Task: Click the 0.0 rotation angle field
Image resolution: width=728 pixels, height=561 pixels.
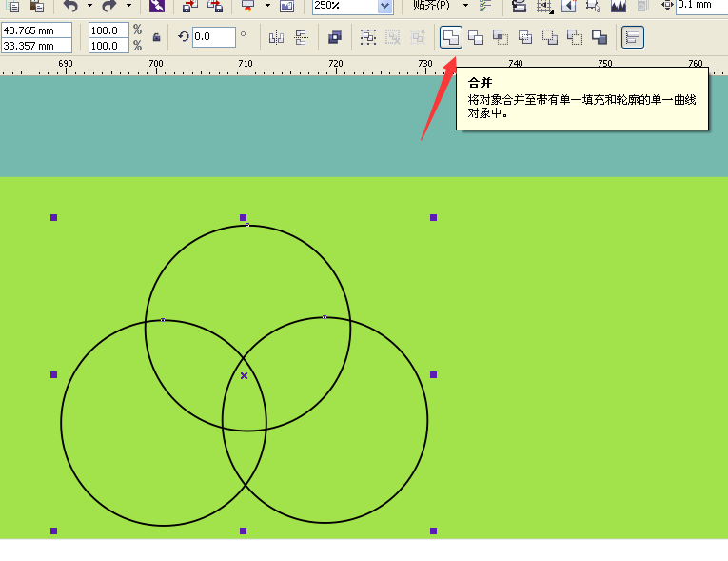Action: pyautogui.click(x=214, y=37)
